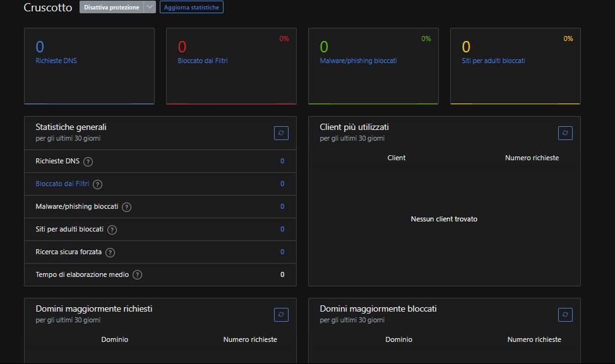Click the Richieste DNS count in statistics table

click(282, 161)
